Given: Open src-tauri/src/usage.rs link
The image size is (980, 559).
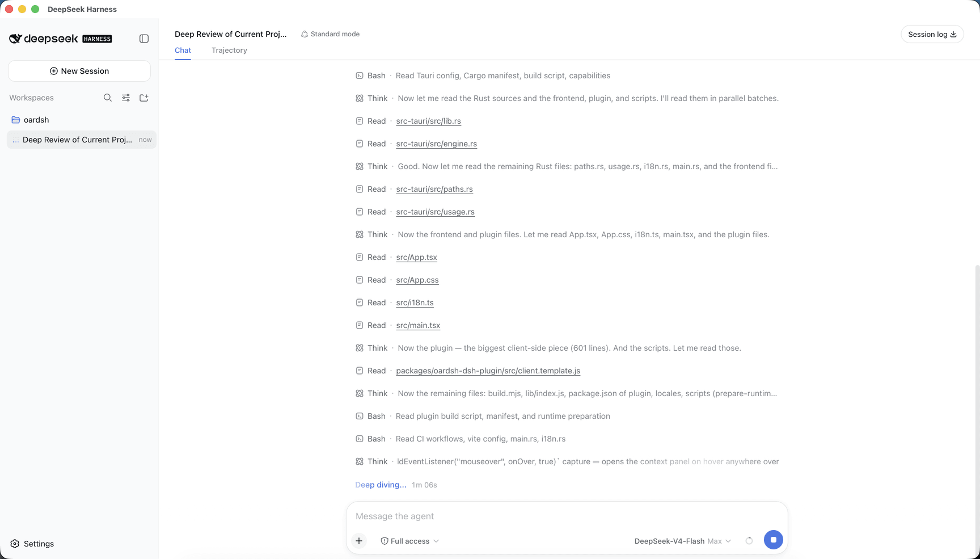Looking at the screenshot, I should click(x=436, y=212).
